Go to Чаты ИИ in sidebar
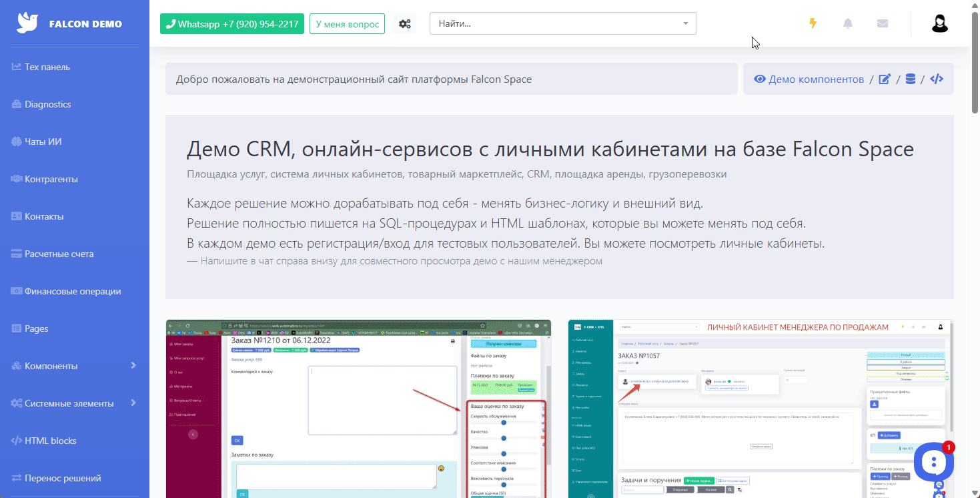The height and width of the screenshot is (498, 980). tap(43, 142)
